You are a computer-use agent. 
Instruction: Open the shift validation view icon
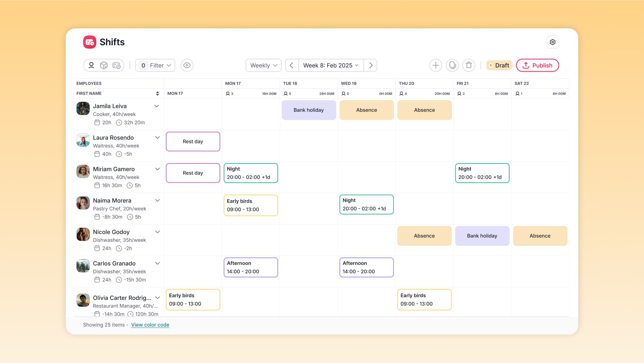coord(116,65)
